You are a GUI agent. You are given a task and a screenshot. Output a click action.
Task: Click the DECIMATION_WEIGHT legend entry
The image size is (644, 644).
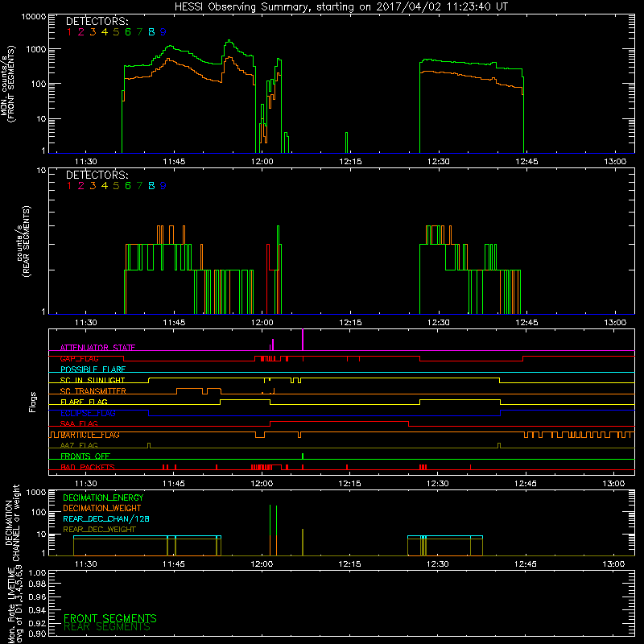point(102,509)
